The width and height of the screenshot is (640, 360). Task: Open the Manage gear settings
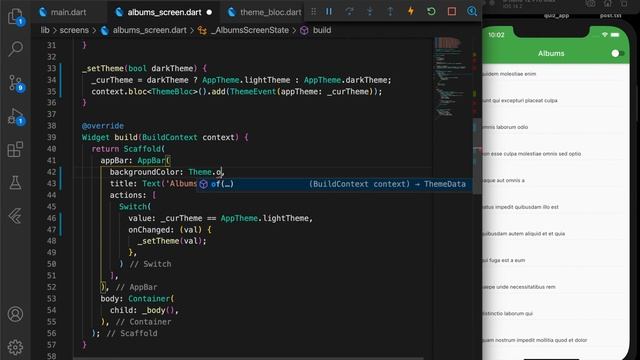point(16,347)
